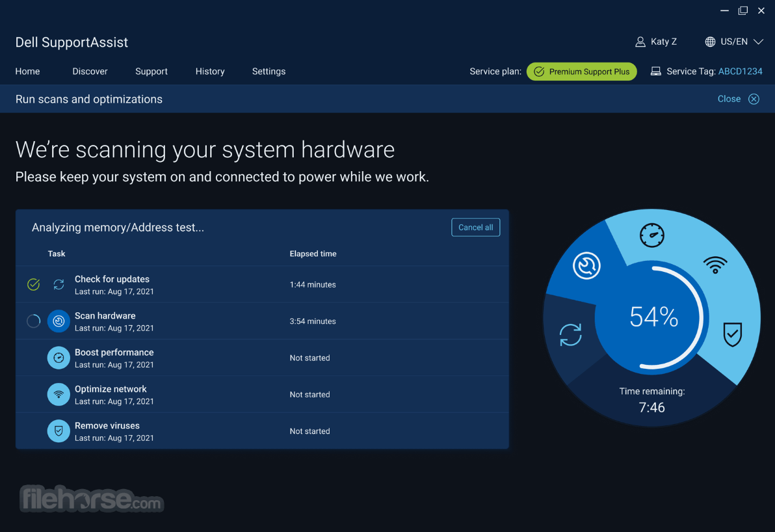
Task: Open the Discover tab
Action: [x=90, y=71]
